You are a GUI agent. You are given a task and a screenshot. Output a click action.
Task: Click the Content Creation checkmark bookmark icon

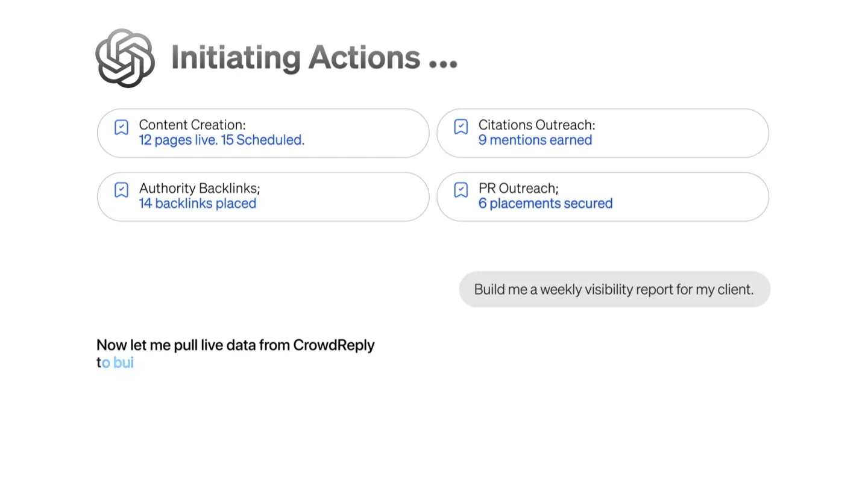coord(122,127)
